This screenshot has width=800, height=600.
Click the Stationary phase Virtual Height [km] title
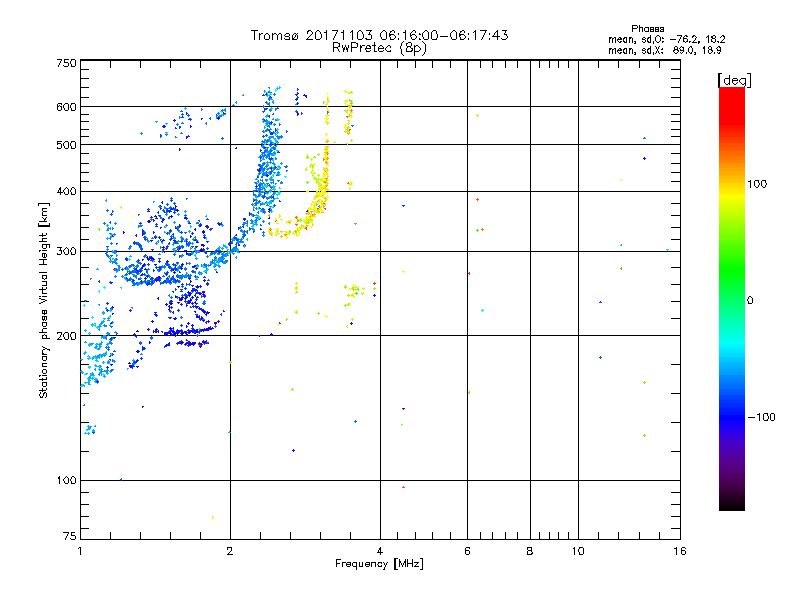click(43, 300)
